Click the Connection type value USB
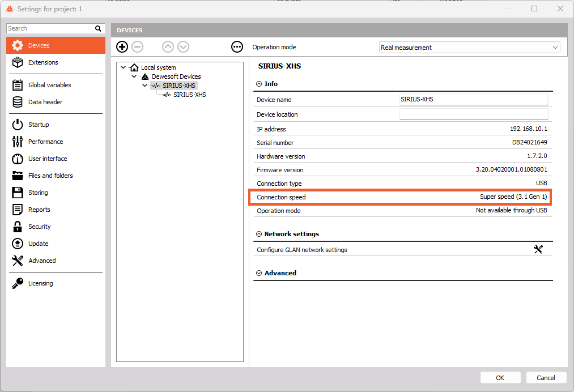Image resolution: width=574 pixels, height=392 pixels. coord(542,183)
